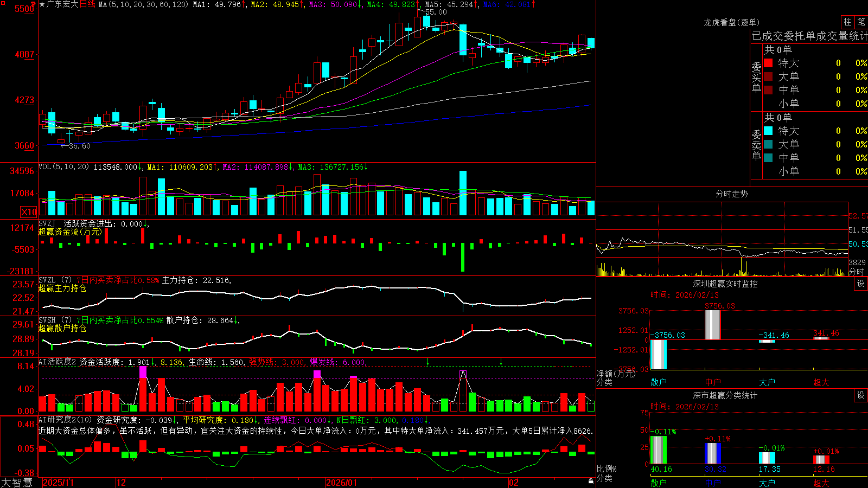
Task: Click the 2025/11 date marker
Action: [58, 483]
